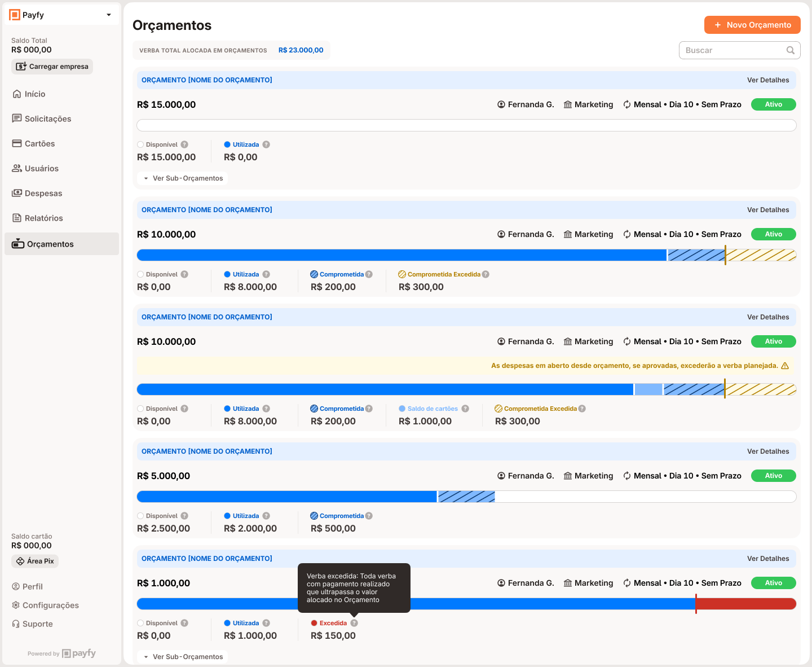Click the R$ 1.000,00 Saldo de cartões value
This screenshot has height=667, width=812.
tap(425, 421)
